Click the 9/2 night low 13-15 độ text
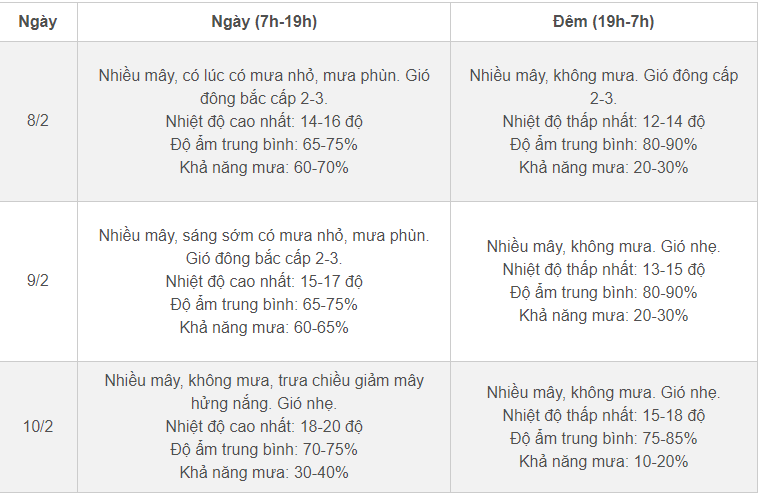Image resolution: width=759 pixels, height=493 pixels. click(x=603, y=269)
